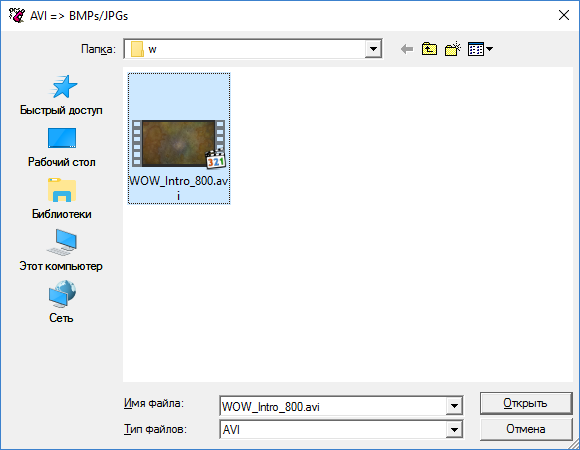Open Network (Сеть) location
The height and width of the screenshot is (450, 580).
tap(61, 302)
